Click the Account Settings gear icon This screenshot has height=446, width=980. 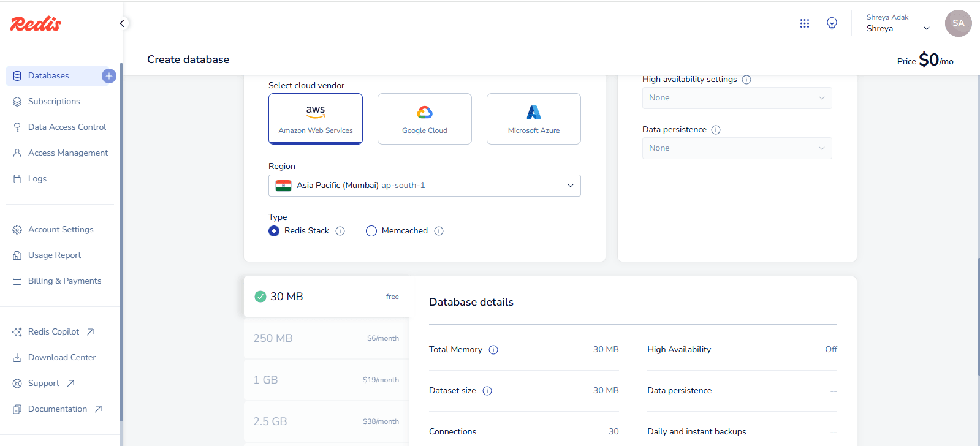pos(17,230)
